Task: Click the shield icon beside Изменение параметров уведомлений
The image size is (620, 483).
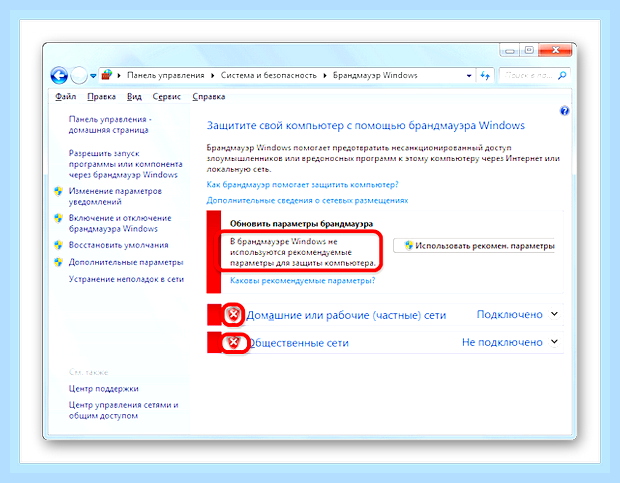Action: (59, 191)
